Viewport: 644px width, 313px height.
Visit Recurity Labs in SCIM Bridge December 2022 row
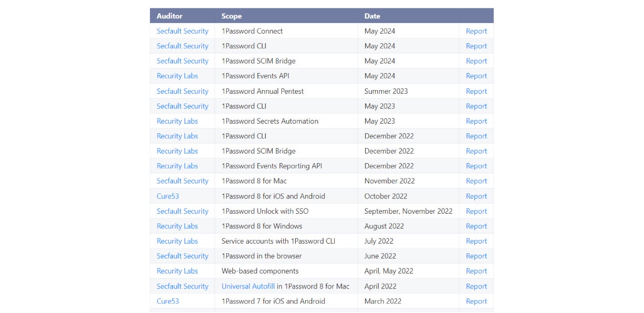(x=177, y=151)
